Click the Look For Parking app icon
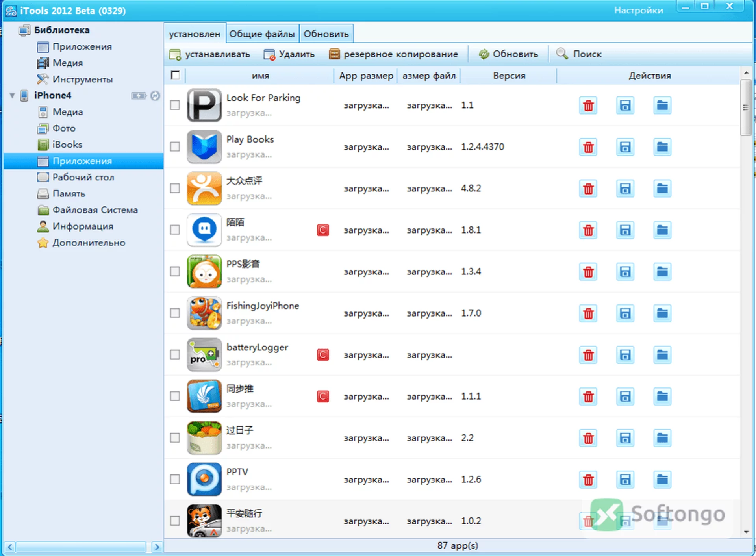Screen dimensions: 756x556 click(x=204, y=105)
